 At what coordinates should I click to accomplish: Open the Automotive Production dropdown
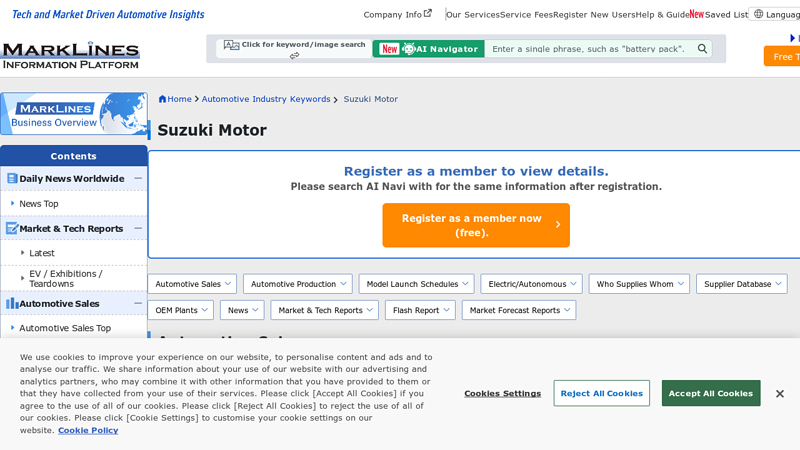coord(297,284)
